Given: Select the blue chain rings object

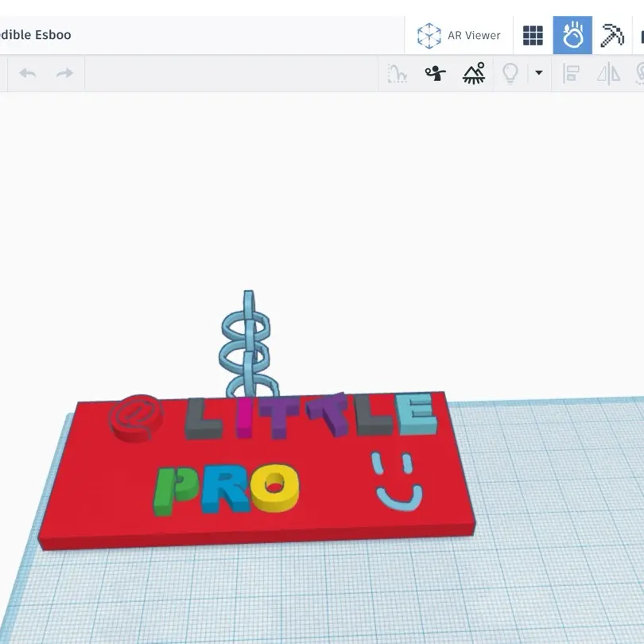Looking at the screenshot, I should pos(246,338).
